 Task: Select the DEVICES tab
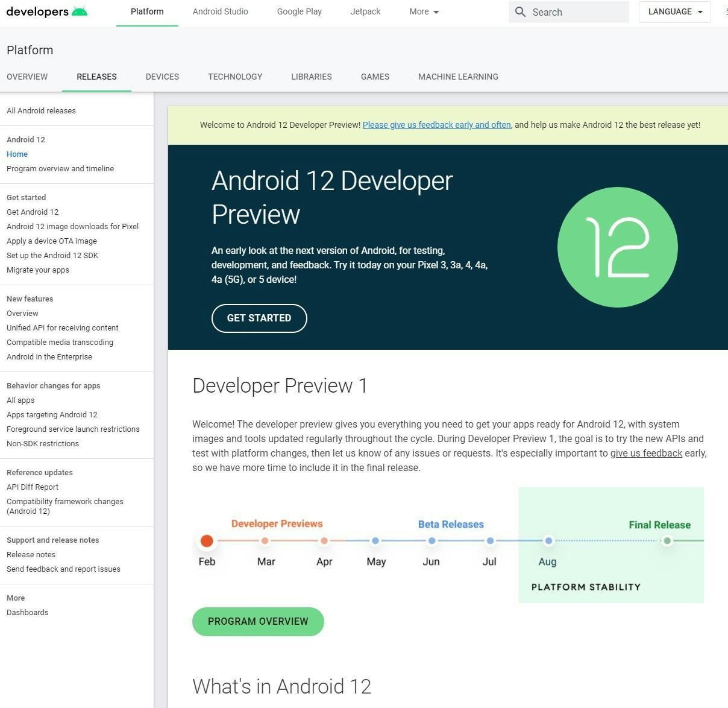(x=162, y=77)
